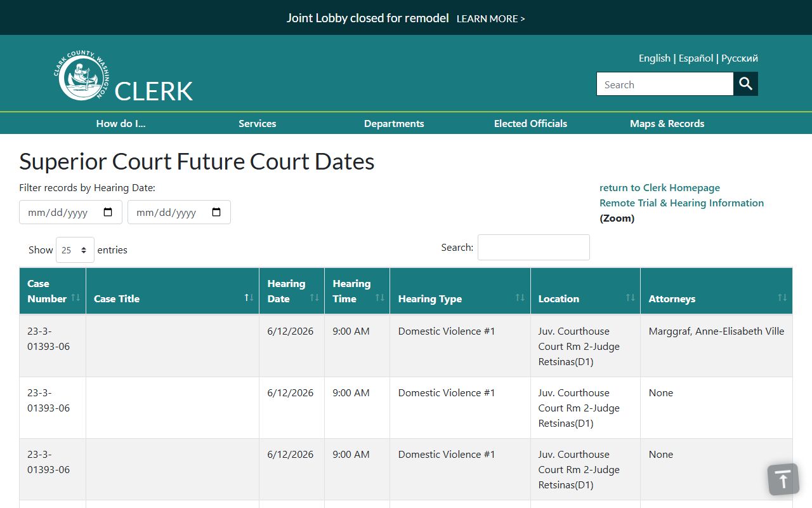
Task: Click the Clark County Washington seal logo
Action: coord(81,76)
